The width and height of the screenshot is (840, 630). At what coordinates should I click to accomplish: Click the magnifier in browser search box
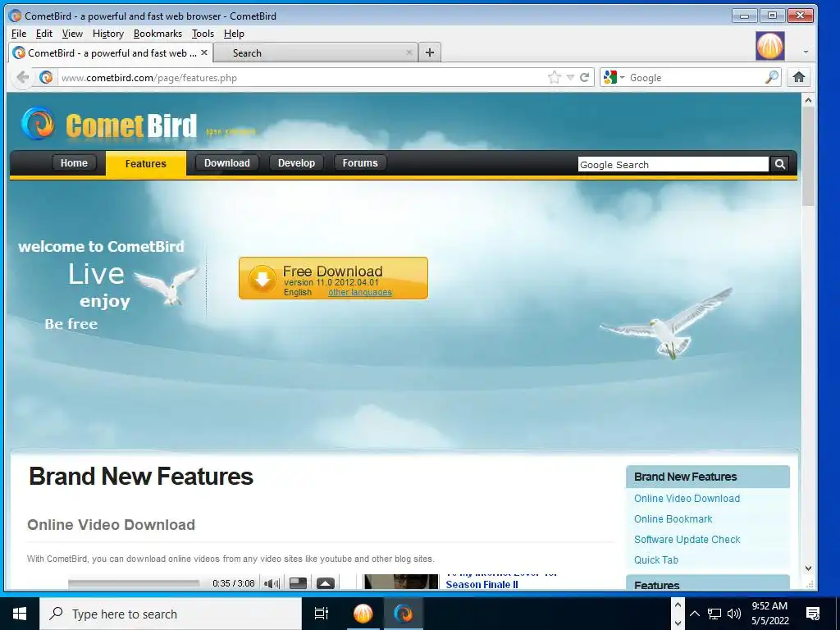point(772,78)
